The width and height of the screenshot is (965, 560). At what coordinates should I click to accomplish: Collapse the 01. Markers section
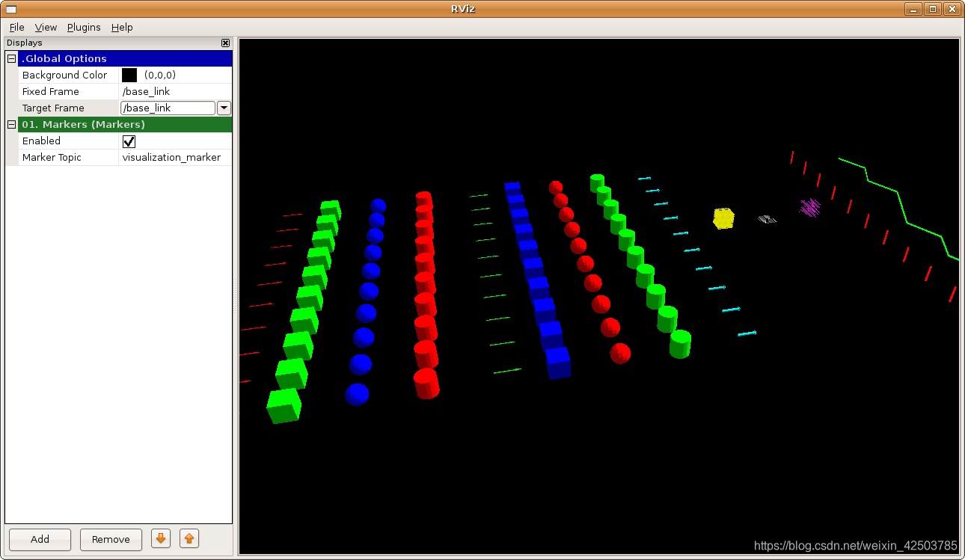pyautogui.click(x=11, y=124)
